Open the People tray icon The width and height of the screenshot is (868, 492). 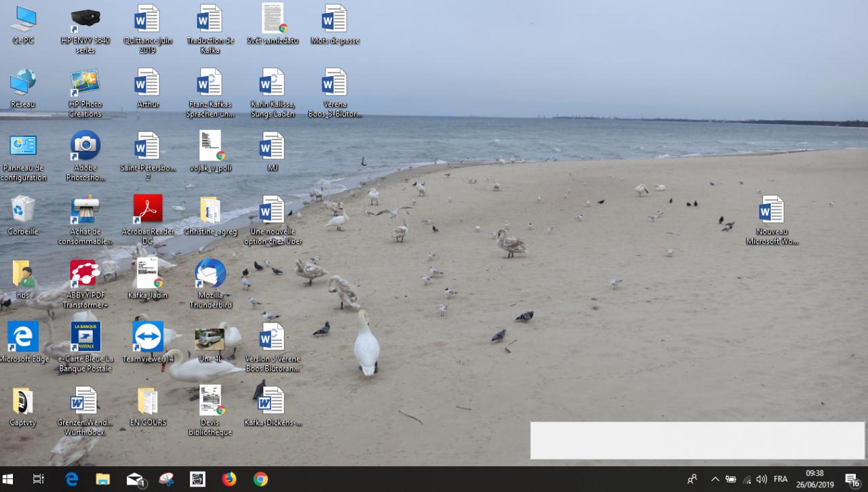point(692,479)
